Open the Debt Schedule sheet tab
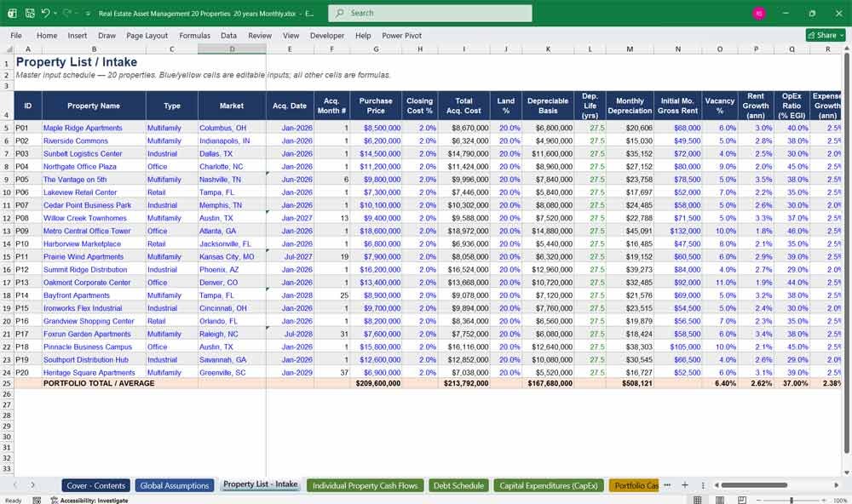Image resolution: width=852 pixels, height=504 pixels. (458, 485)
